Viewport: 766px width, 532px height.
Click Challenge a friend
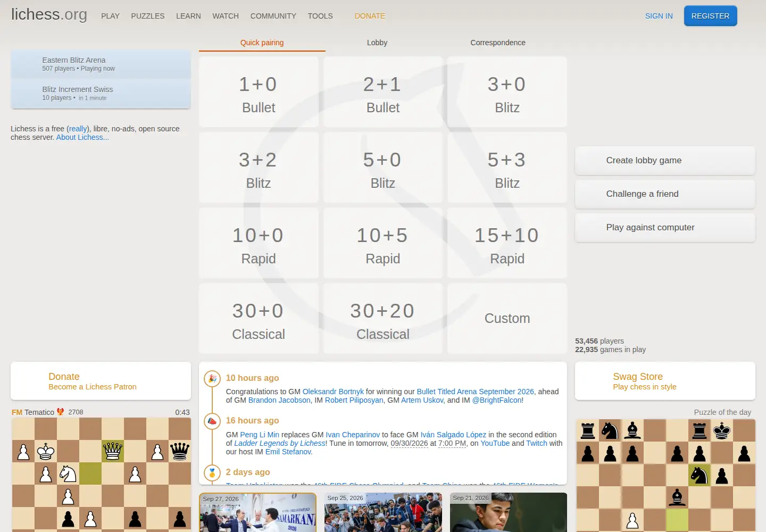pos(665,194)
